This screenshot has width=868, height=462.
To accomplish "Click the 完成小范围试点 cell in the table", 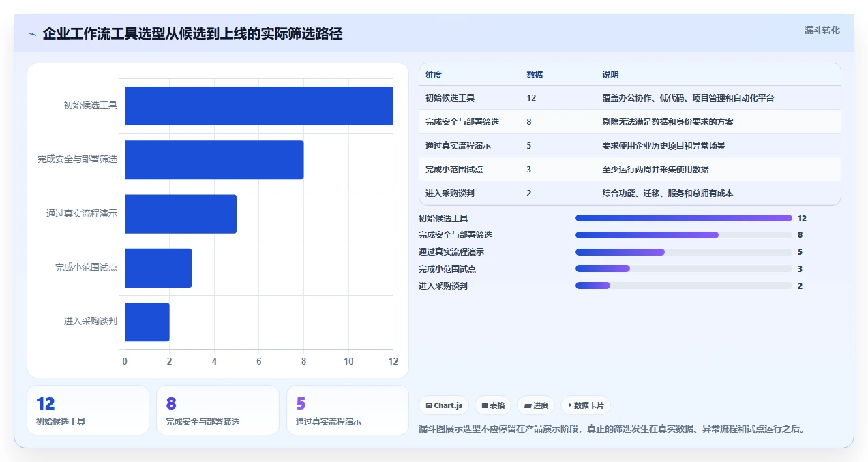I will (x=454, y=170).
